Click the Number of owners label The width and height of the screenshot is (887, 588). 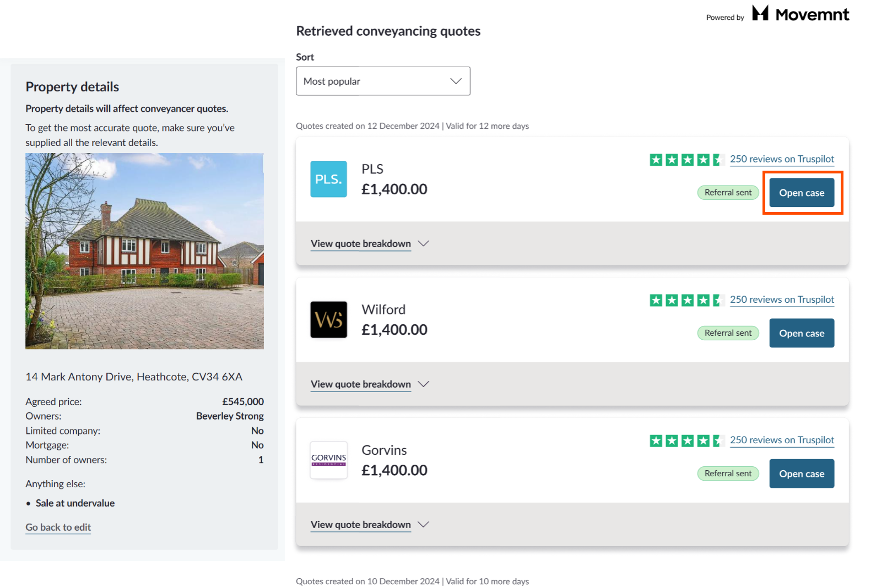[x=66, y=459]
